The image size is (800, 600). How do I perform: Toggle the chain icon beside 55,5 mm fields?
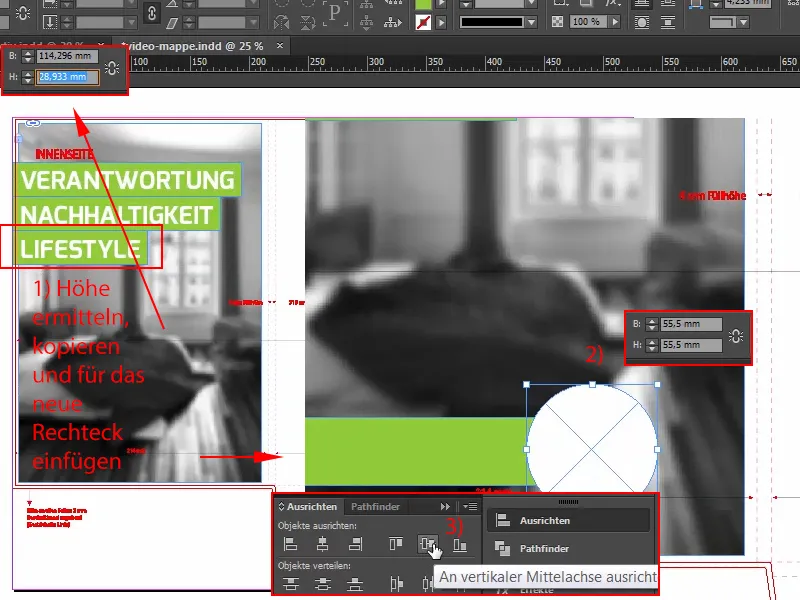click(736, 336)
